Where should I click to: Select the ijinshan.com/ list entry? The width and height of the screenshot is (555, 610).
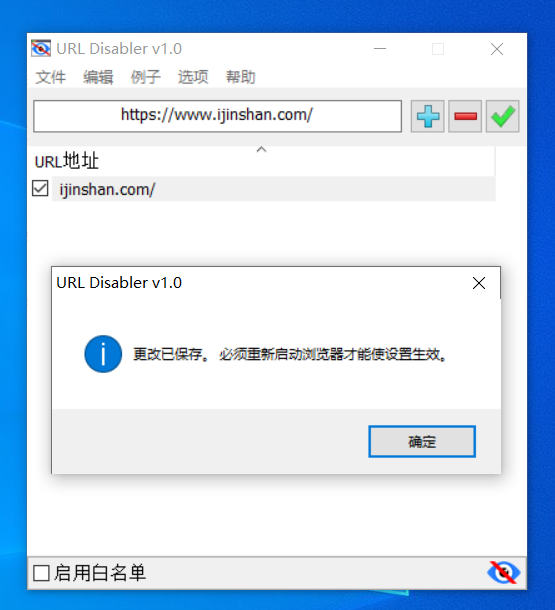pos(274,189)
